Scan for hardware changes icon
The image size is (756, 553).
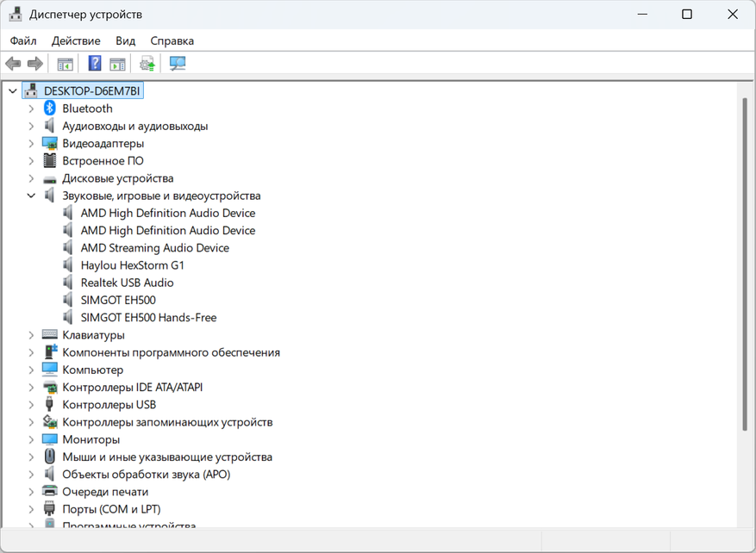[x=178, y=63]
